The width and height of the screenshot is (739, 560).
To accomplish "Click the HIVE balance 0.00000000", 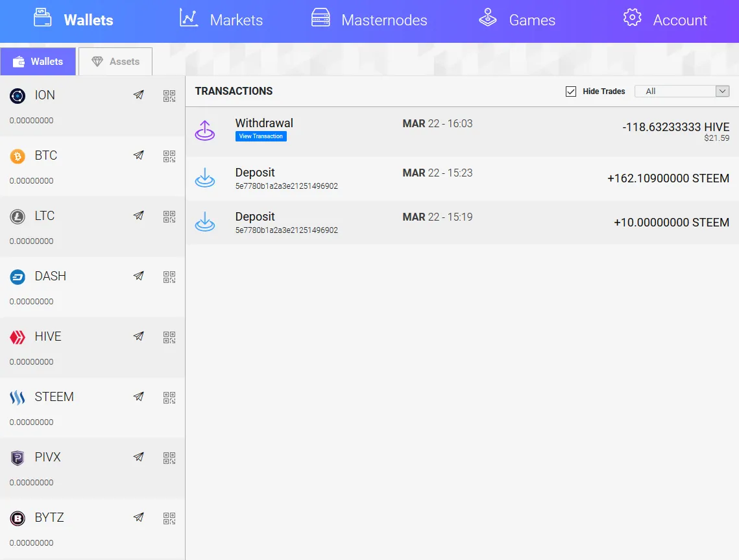I will point(32,362).
